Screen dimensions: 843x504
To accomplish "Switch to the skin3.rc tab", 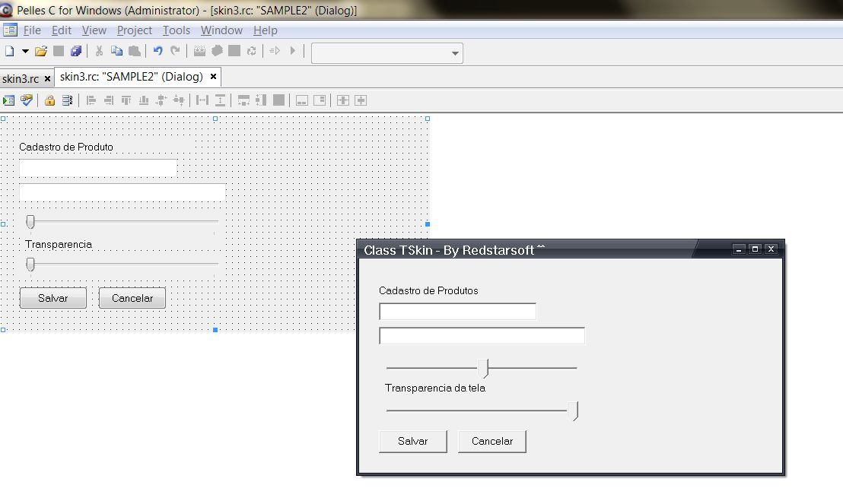I will coord(21,79).
